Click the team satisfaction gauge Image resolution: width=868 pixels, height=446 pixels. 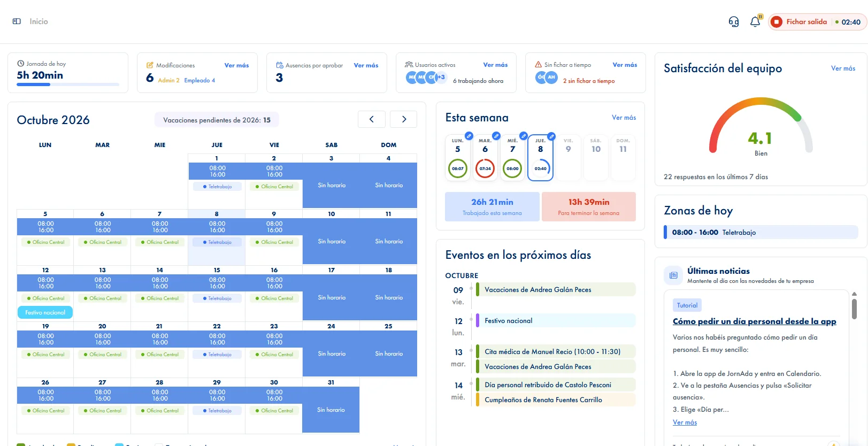point(761,126)
